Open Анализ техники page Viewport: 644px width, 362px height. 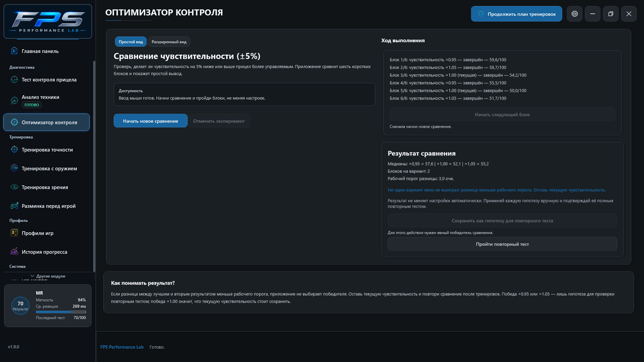tap(46, 101)
